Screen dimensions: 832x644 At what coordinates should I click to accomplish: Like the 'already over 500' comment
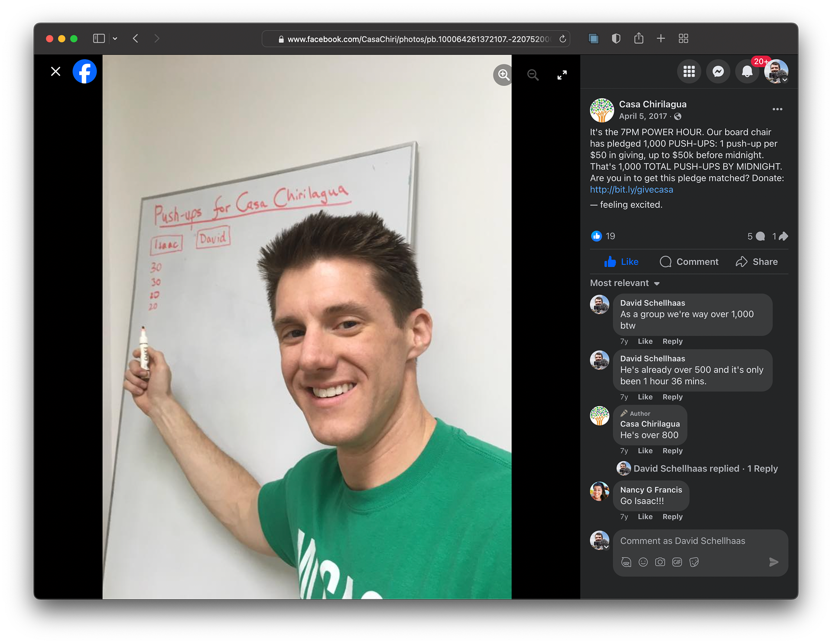645,397
